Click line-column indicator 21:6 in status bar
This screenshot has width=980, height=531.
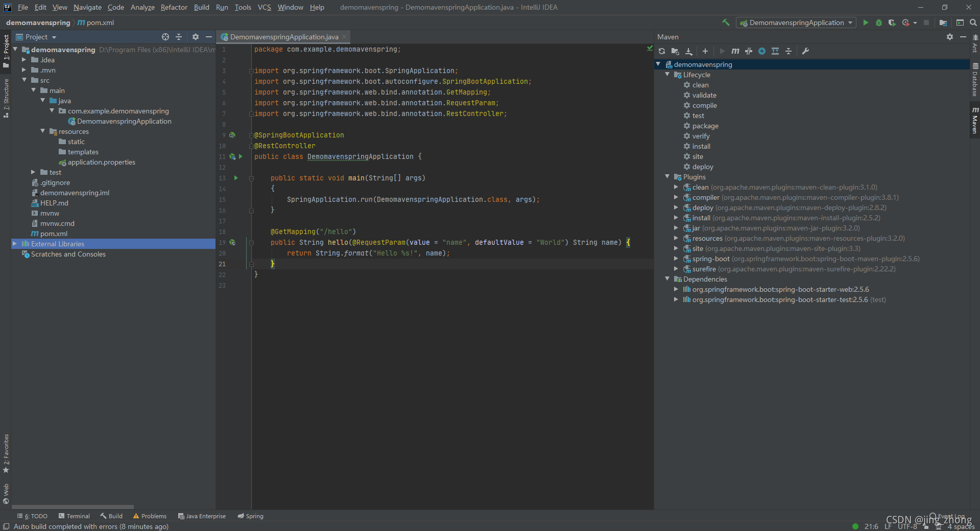(x=871, y=526)
